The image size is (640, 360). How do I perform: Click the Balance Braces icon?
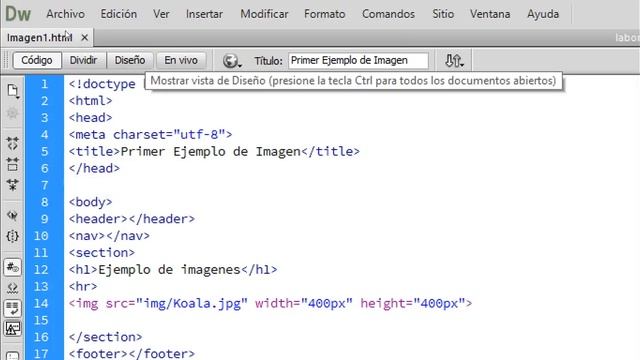[12, 236]
